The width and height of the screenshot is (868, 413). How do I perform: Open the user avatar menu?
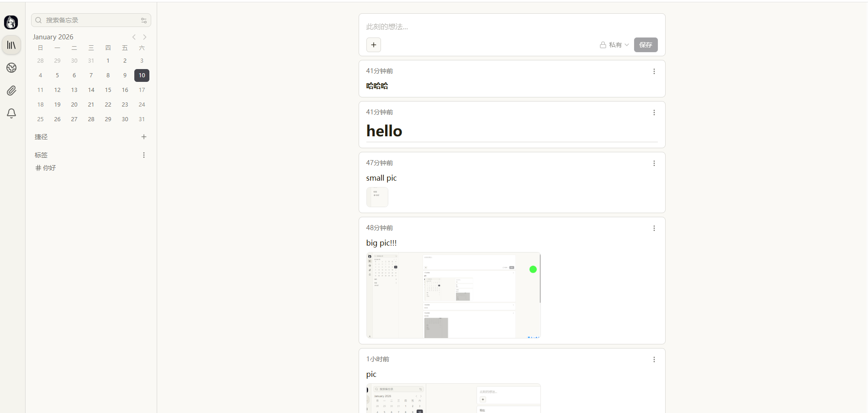pos(11,22)
